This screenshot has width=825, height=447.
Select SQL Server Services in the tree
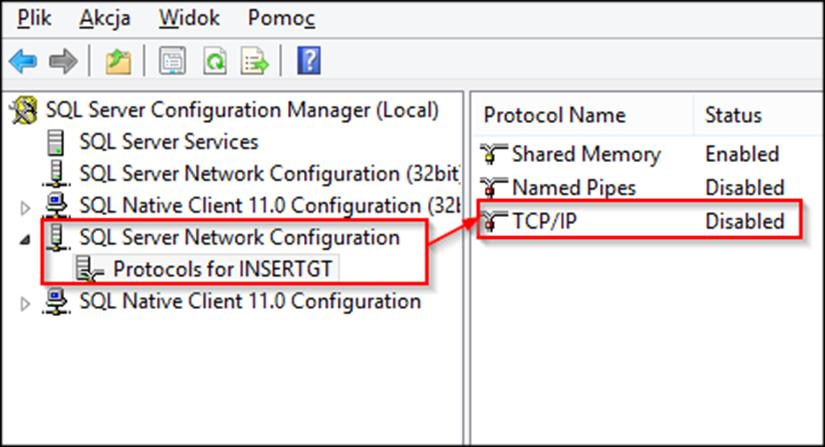[169, 142]
